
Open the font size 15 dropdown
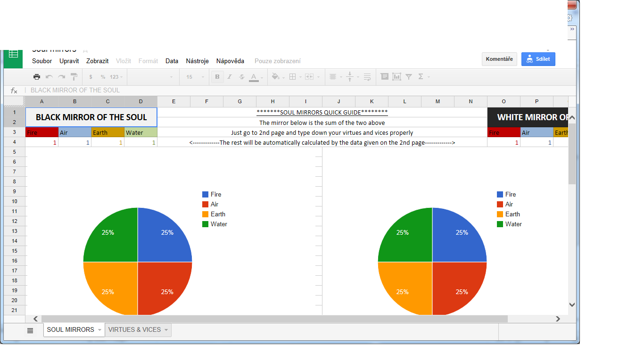195,77
